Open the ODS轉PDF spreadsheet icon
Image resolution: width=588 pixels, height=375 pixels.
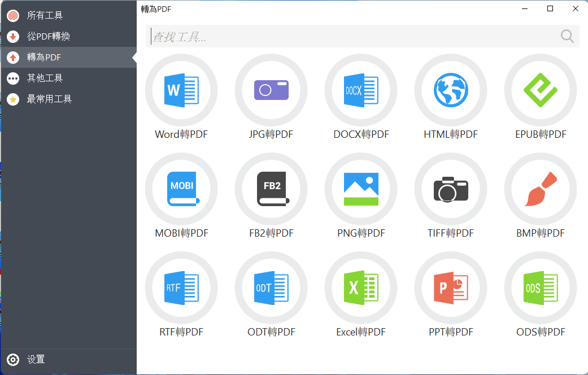pyautogui.click(x=541, y=287)
